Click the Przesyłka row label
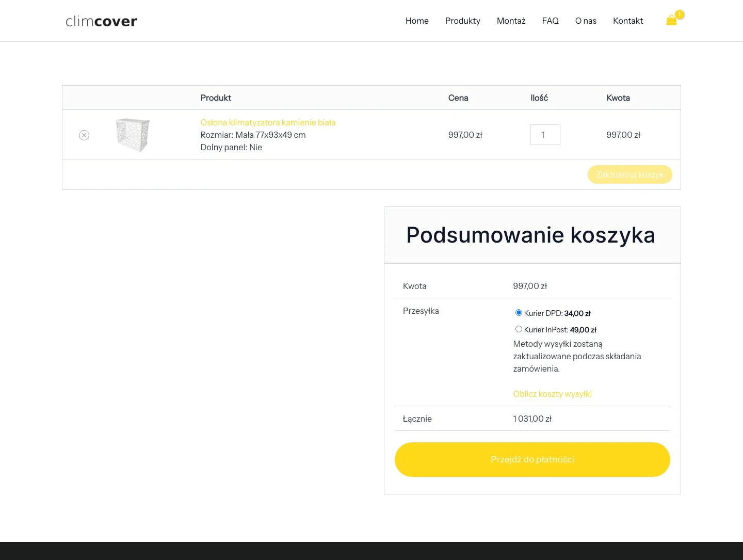 coord(421,311)
